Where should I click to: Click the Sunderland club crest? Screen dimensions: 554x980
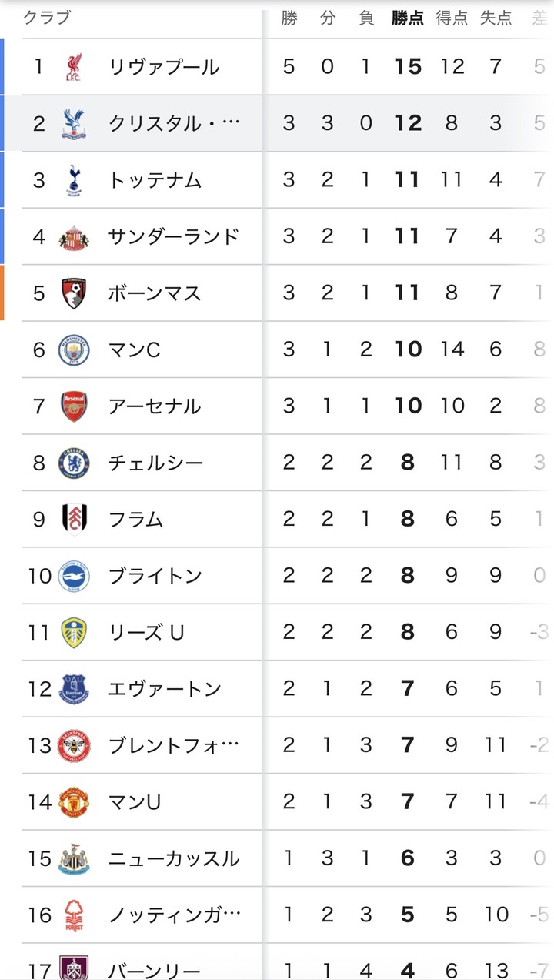coord(74,236)
